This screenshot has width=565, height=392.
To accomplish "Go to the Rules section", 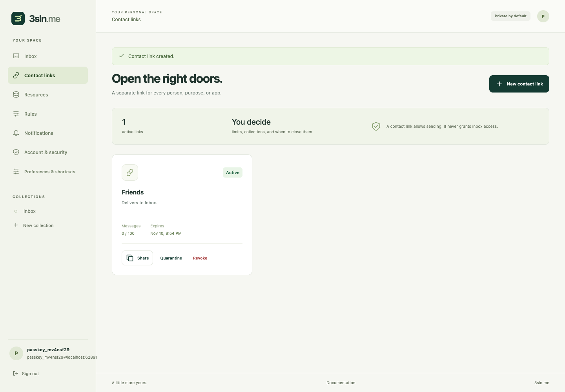I will [48, 114].
